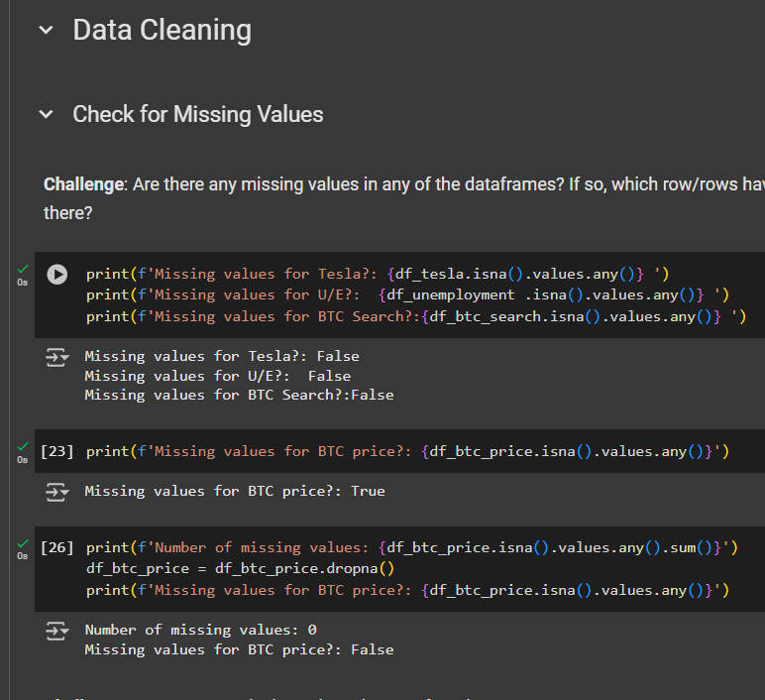
Task: Click the green checkmark beside cell [26]
Action: coord(23,543)
